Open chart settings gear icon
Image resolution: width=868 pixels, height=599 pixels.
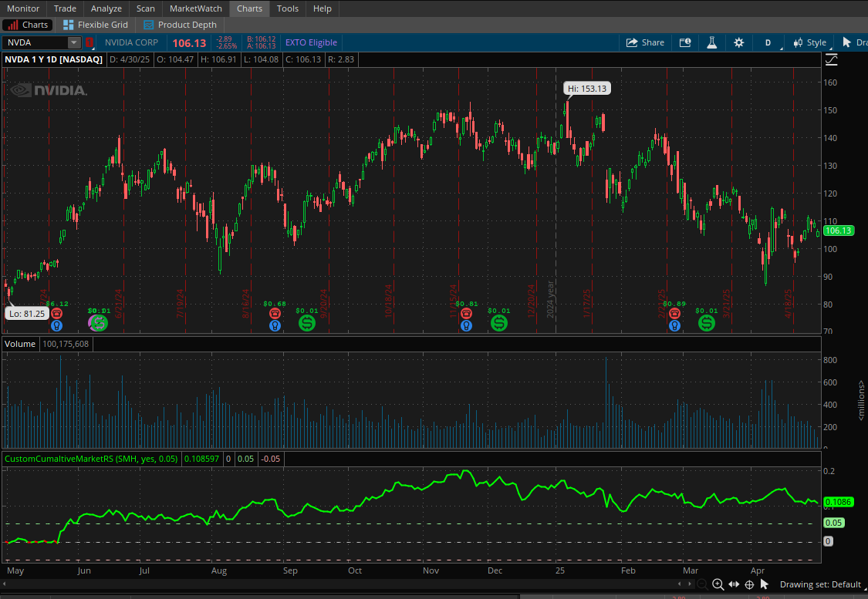(739, 42)
